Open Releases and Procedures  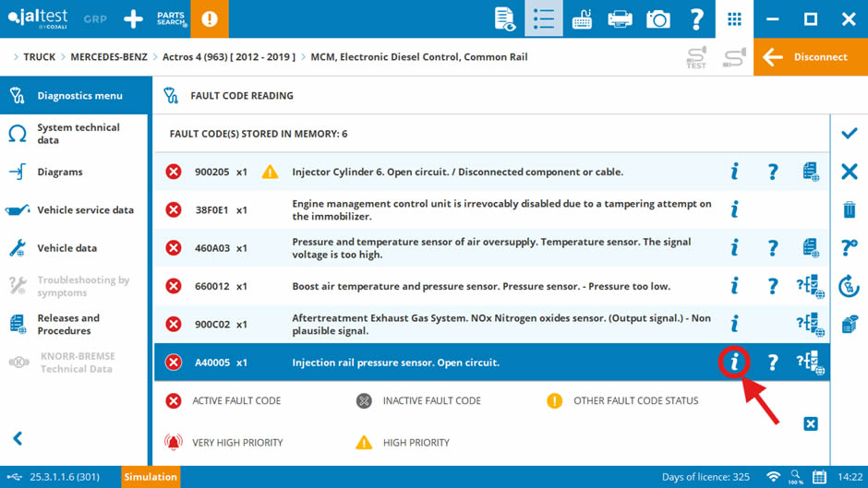[x=74, y=324]
